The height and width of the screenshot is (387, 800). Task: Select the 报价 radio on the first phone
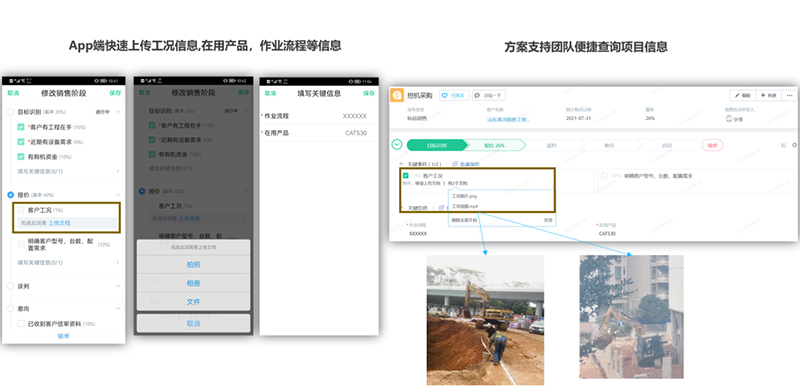click(x=11, y=195)
